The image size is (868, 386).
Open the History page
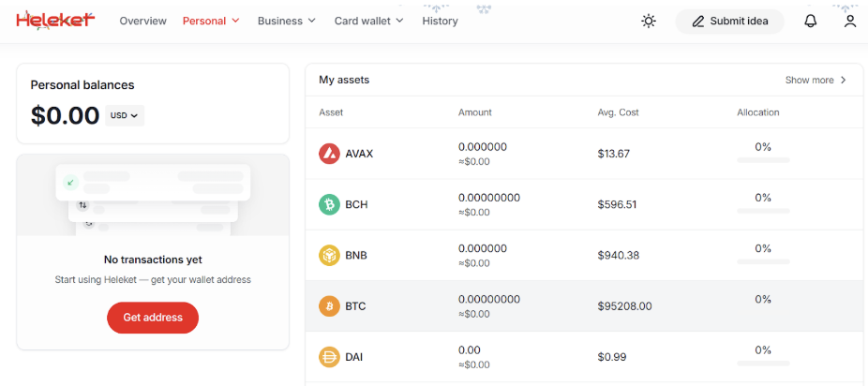point(440,21)
